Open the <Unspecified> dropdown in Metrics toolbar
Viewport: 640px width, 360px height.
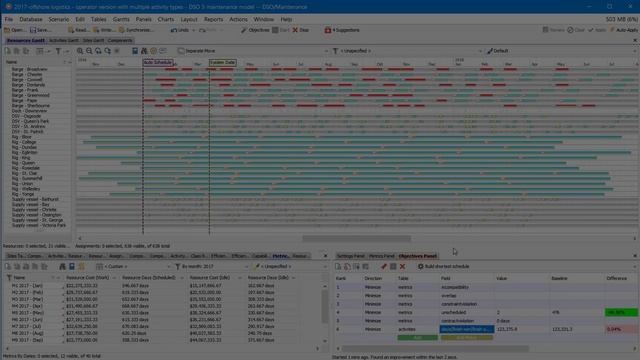(289, 267)
